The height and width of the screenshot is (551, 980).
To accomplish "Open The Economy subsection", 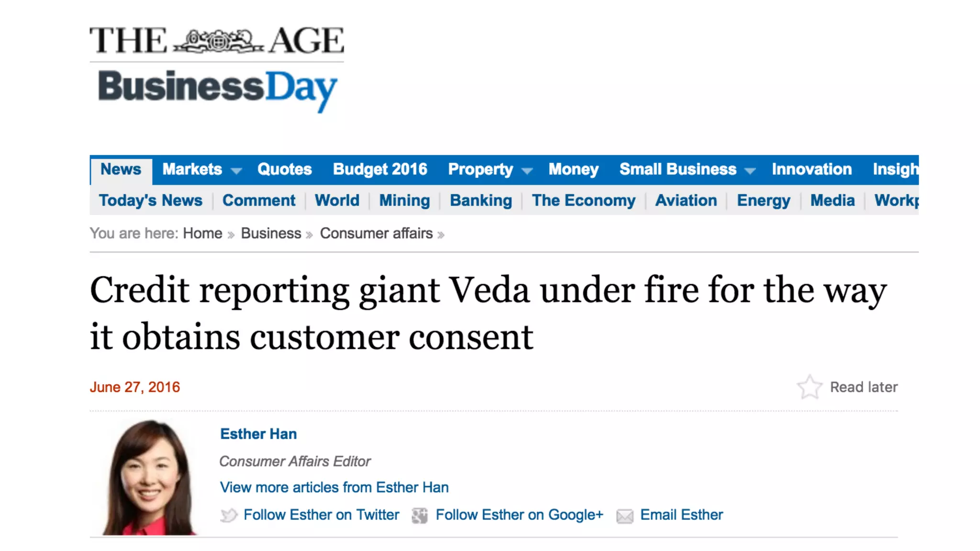I will click(584, 200).
